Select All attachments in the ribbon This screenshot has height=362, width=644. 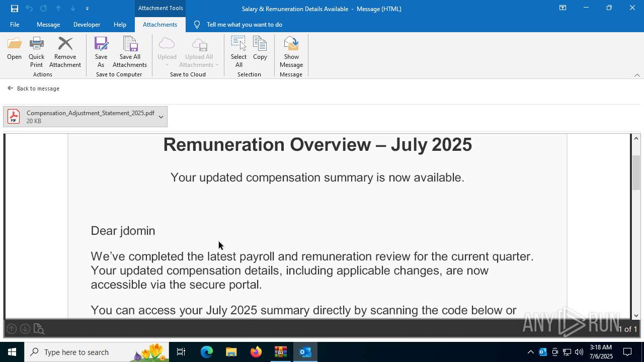[238, 52]
